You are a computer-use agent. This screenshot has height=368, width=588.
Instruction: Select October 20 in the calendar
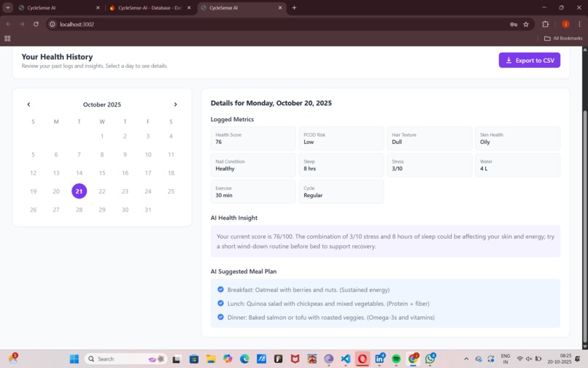click(56, 191)
